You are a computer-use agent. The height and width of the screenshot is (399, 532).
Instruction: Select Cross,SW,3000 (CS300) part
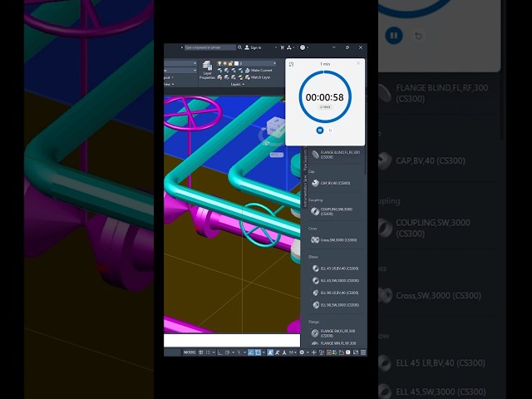tap(336, 240)
